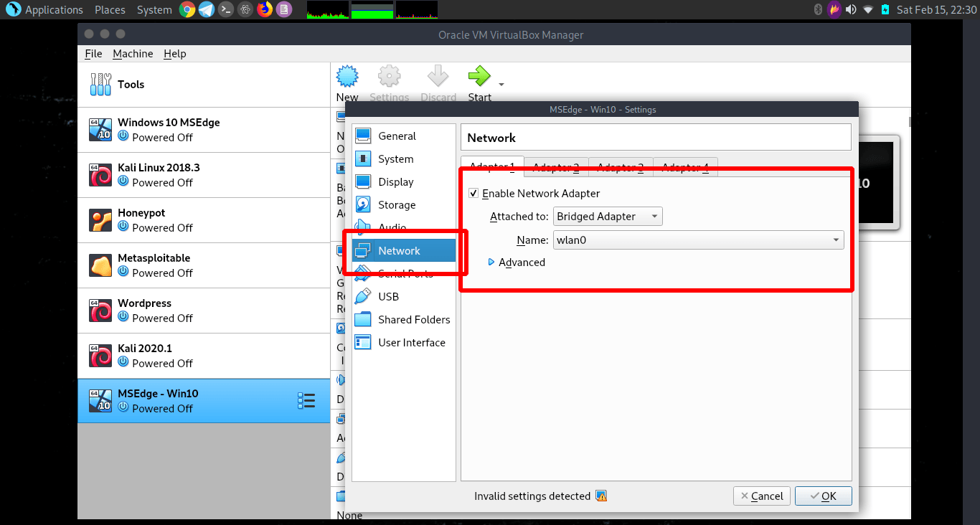Click the Wi-Fi tray icon
This screenshot has width=980, height=525.
click(868, 9)
